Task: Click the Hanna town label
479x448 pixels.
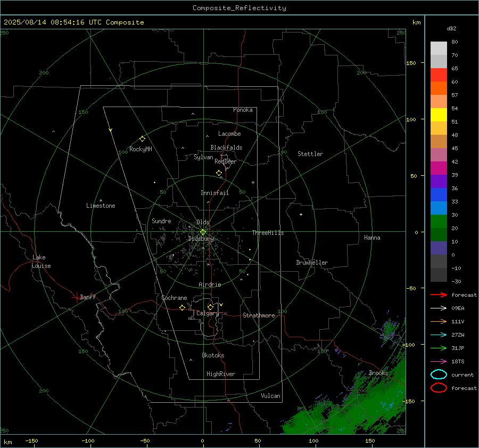Action: 372,238
